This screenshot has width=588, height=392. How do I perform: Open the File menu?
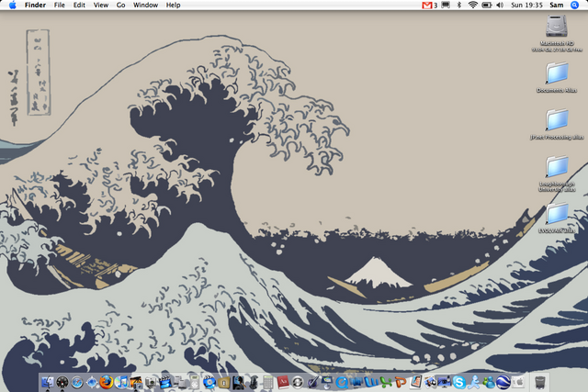pyautogui.click(x=59, y=5)
